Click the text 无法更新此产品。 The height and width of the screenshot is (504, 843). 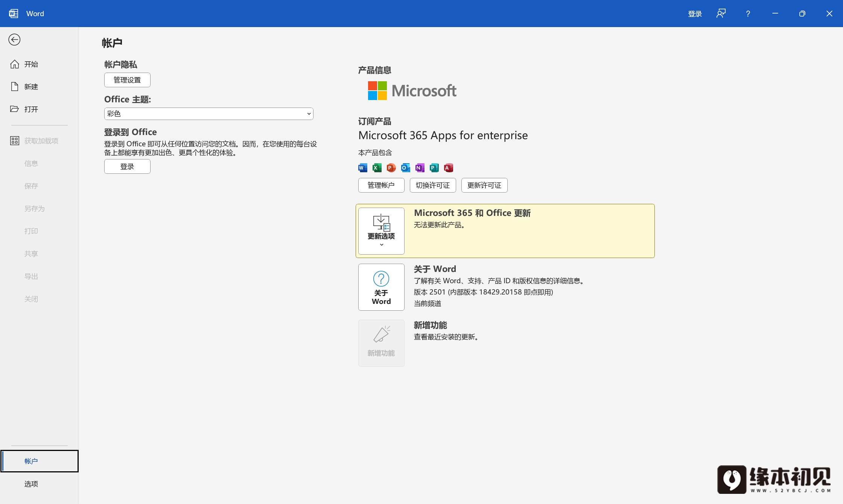coord(441,225)
